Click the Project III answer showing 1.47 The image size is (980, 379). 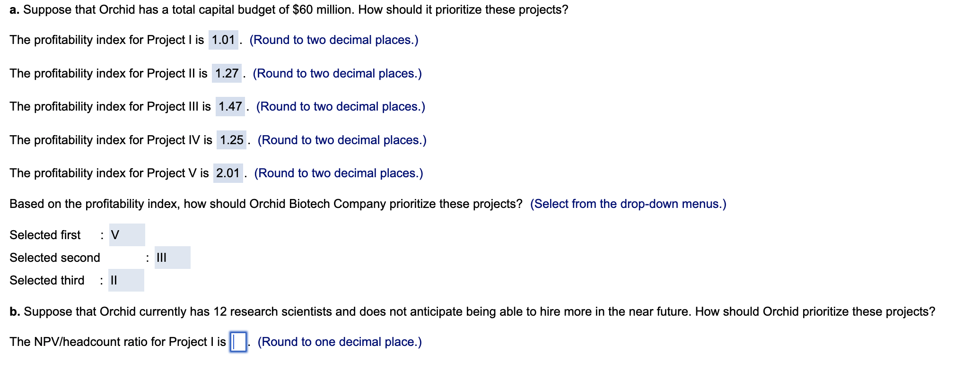tap(231, 107)
